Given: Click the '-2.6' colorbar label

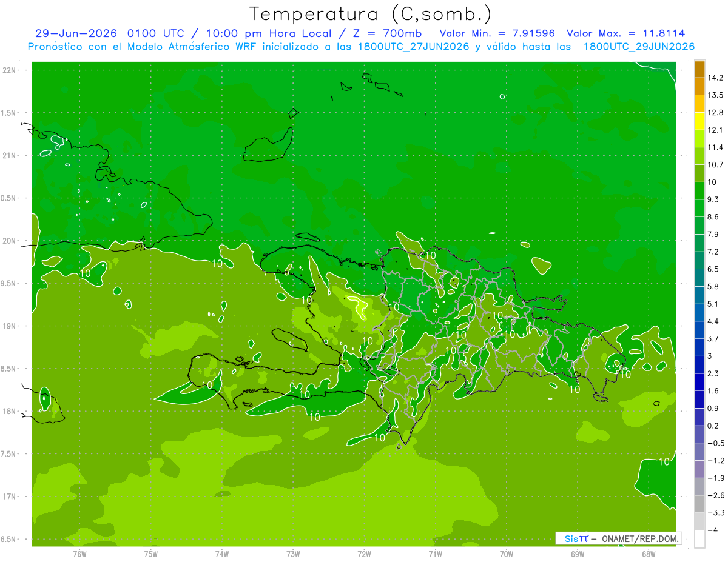Looking at the screenshot, I should (716, 496).
